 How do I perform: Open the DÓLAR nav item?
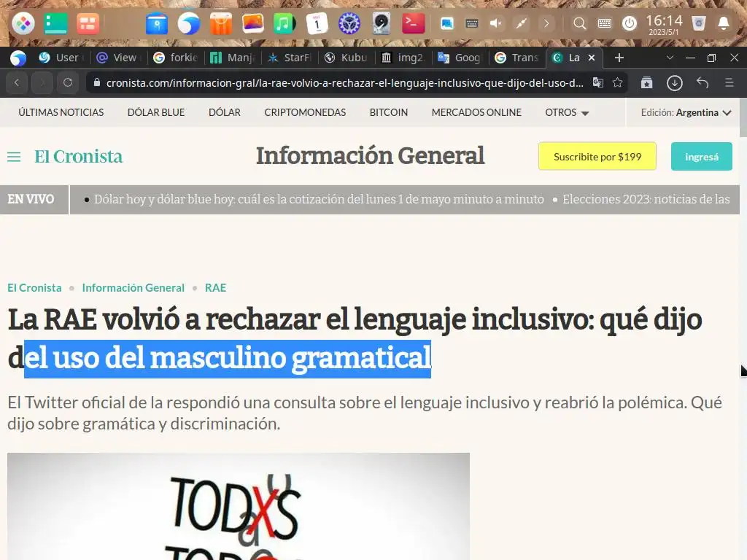tap(225, 112)
